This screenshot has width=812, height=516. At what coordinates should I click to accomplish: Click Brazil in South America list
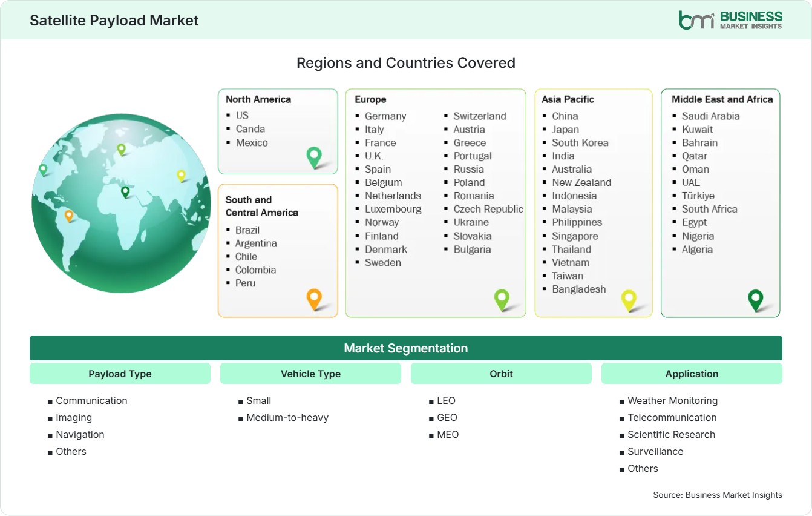coord(247,230)
